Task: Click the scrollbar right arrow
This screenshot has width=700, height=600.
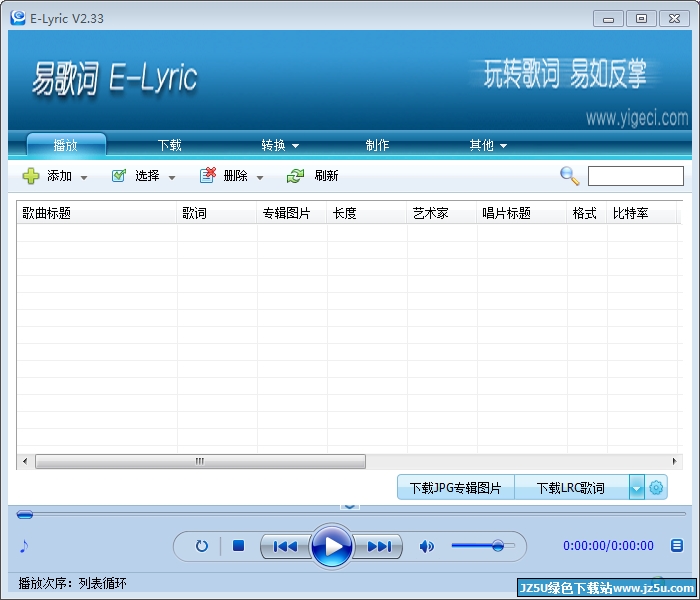Action: 674,461
